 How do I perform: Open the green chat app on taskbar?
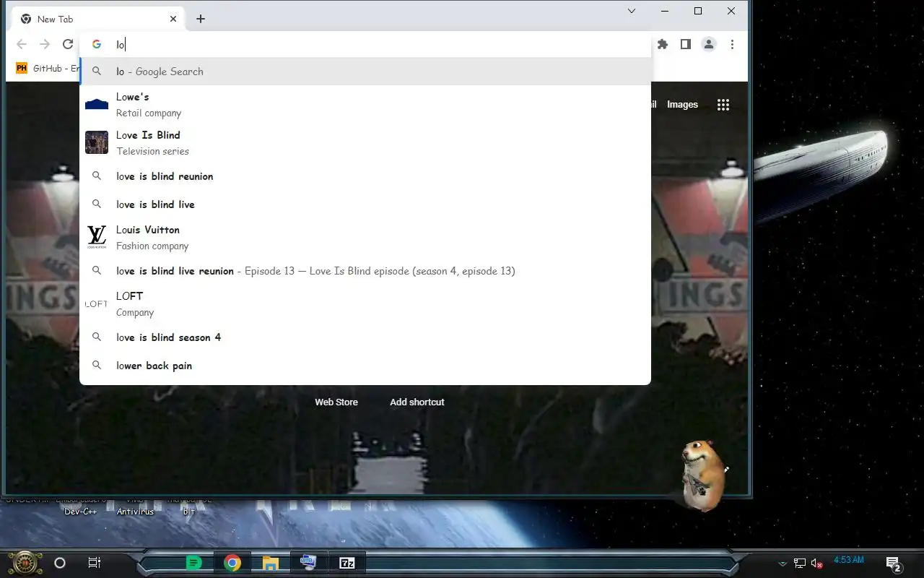[x=193, y=563]
